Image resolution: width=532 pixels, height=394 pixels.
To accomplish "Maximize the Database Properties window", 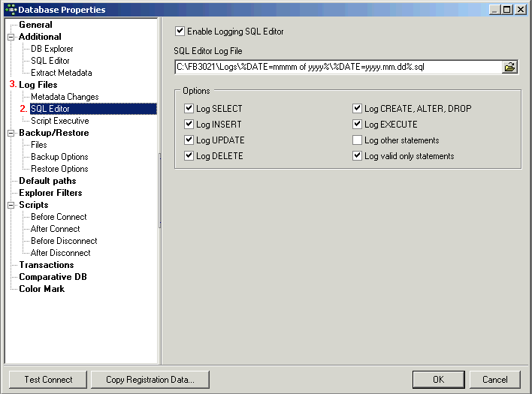I will 507,10.
